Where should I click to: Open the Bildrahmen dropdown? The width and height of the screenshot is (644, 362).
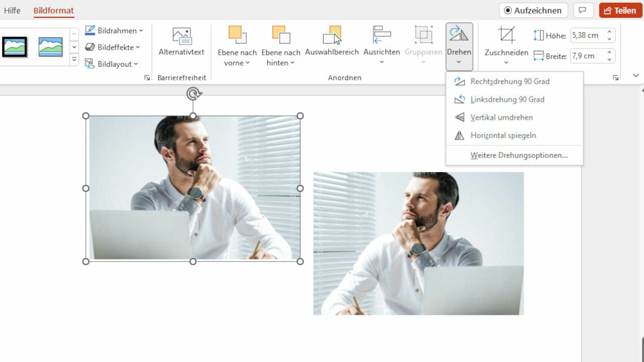(x=114, y=30)
